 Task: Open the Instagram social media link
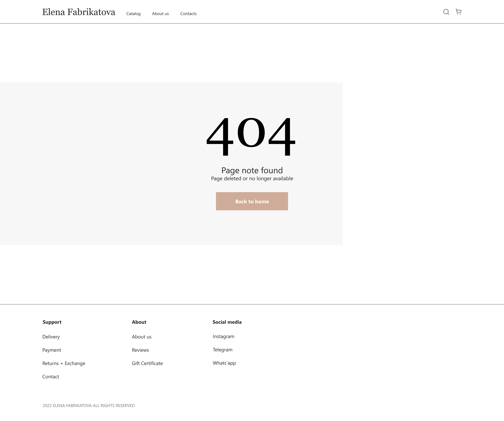click(223, 336)
